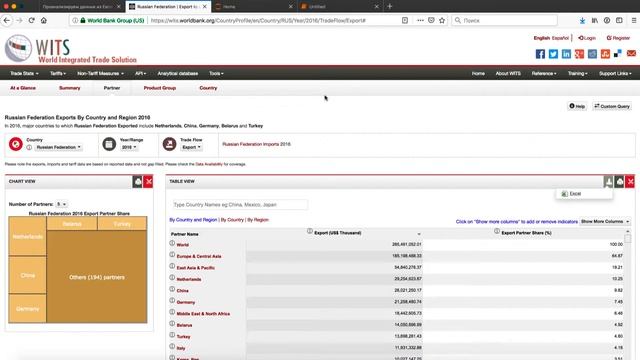Open the Data Availability link
Viewport: 640px width, 360px height.
click(x=209, y=164)
